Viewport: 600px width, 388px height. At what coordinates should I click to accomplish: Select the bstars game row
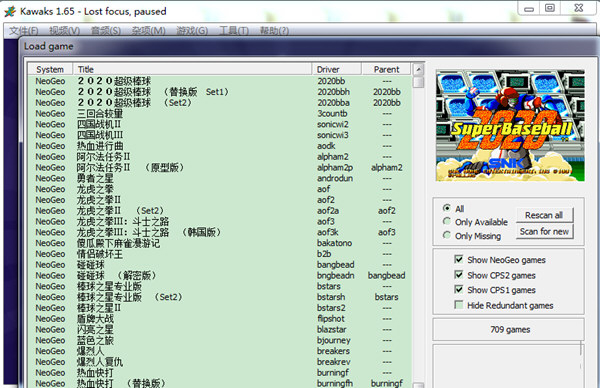point(220,286)
